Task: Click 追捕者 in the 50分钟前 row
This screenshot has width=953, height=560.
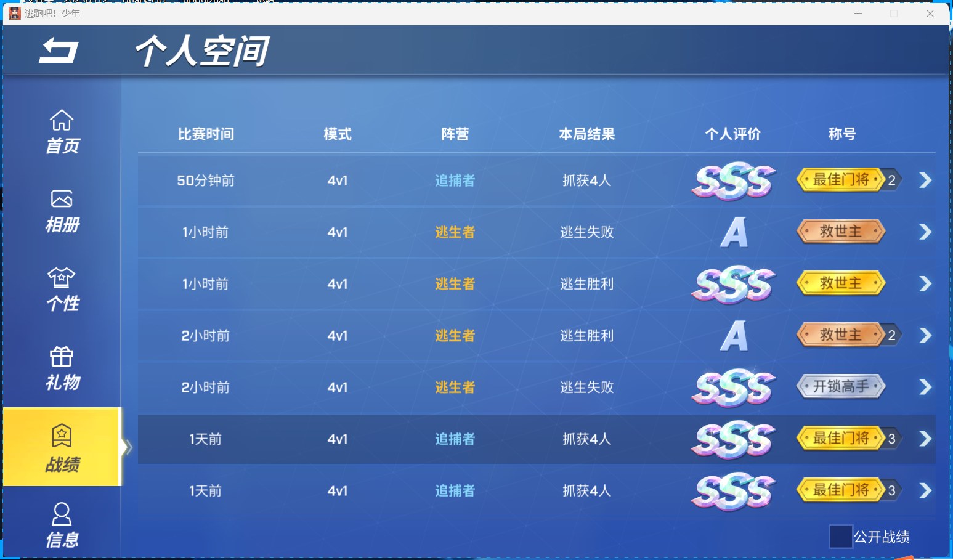Action: point(455,181)
